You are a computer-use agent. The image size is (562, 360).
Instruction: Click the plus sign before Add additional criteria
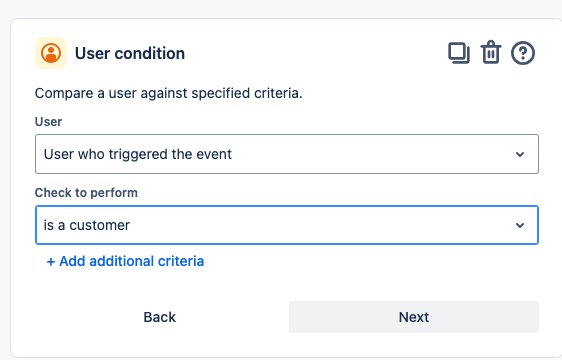(51, 262)
